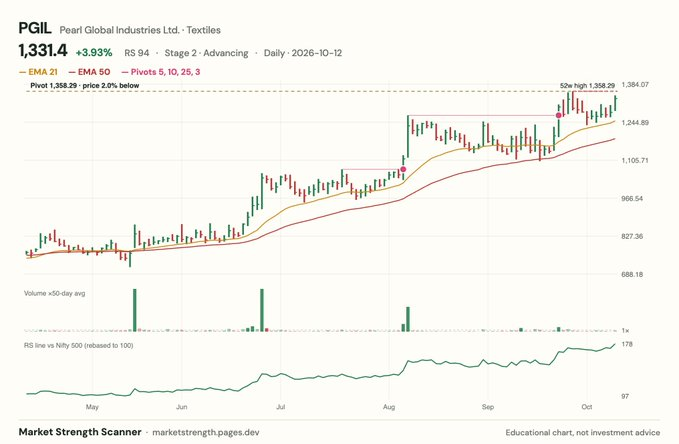Screen dimensions: 679x444
Task: Click the Volume ×50-day avg panel title
Action: 55,293
